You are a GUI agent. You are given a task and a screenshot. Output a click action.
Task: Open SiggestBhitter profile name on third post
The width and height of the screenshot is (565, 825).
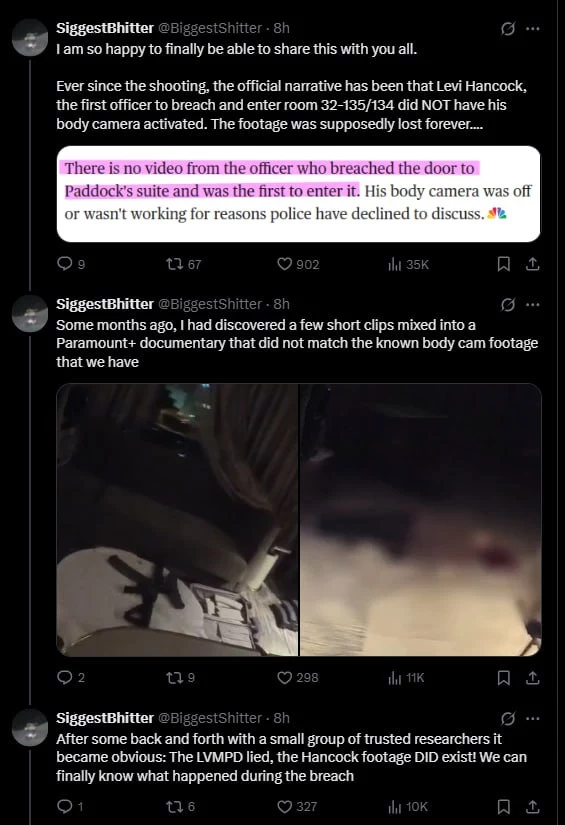click(105, 718)
